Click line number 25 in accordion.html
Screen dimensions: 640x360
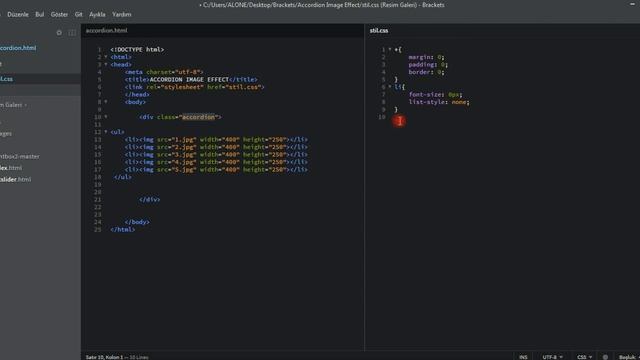98,229
